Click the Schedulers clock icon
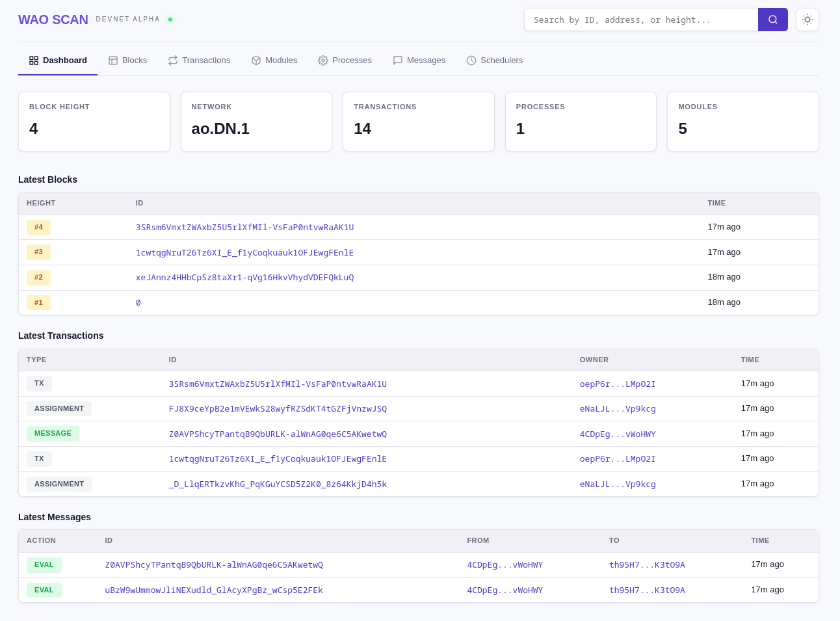The height and width of the screenshot is (621, 840). click(471, 60)
